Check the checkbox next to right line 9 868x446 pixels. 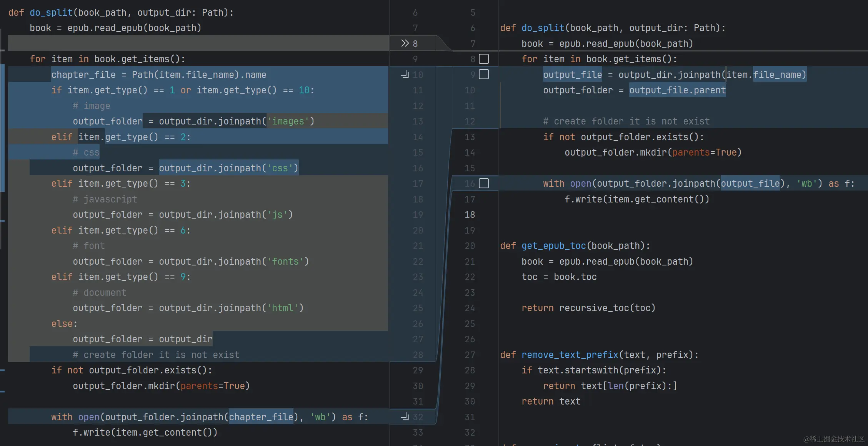point(484,74)
